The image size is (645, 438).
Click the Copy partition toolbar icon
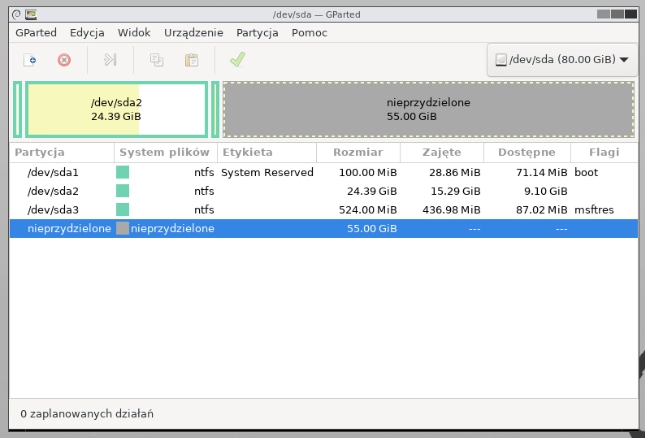click(x=156, y=60)
